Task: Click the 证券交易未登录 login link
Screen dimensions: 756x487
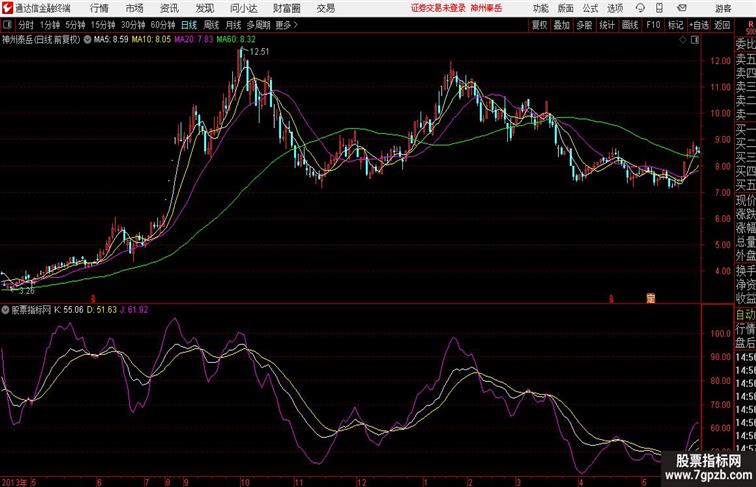Action: click(438, 8)
